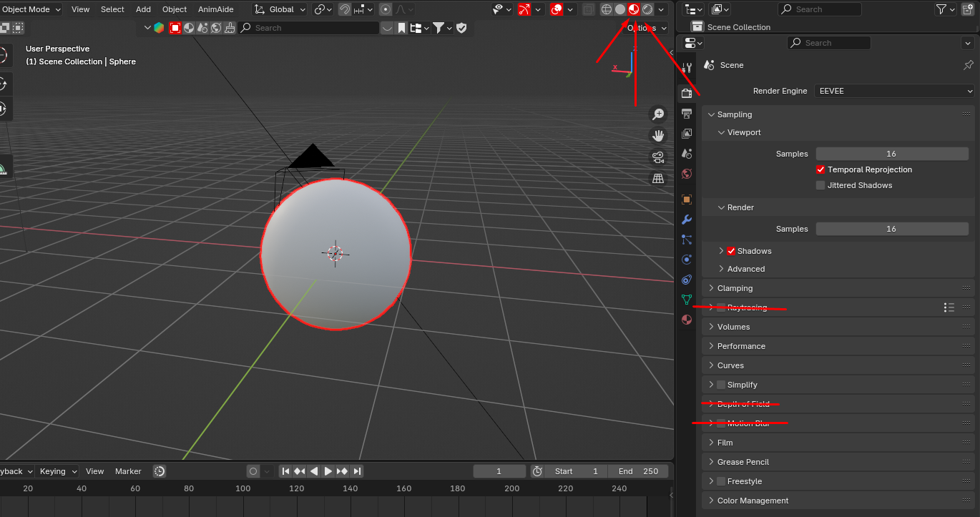Open the Physics properties tab

tap(687, 260)
